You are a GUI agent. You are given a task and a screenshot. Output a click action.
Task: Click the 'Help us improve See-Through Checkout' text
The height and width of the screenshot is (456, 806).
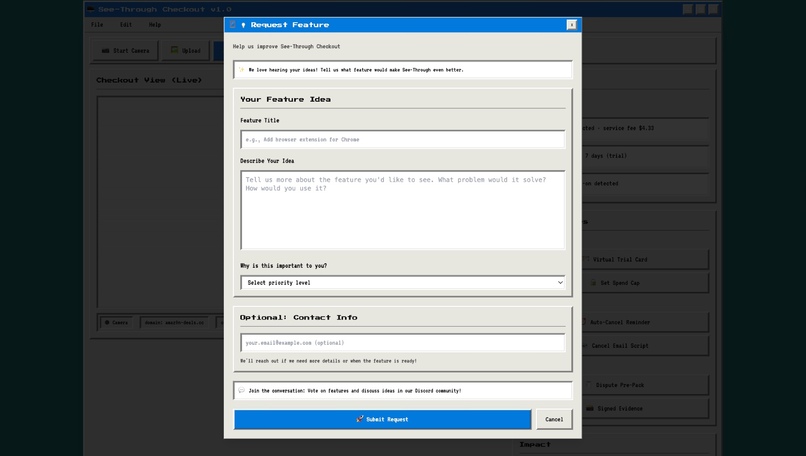(286, 46)
